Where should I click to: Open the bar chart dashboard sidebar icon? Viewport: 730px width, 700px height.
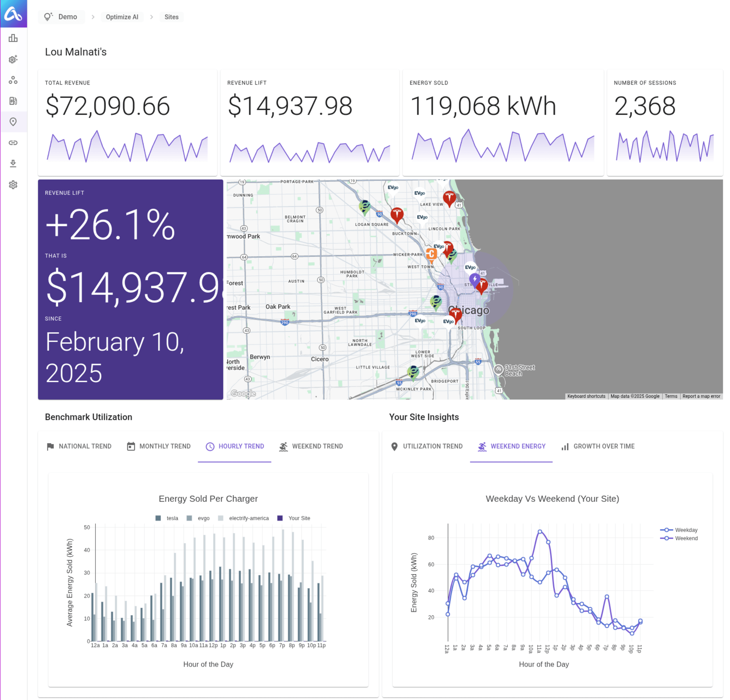click(x=13, y=38)
